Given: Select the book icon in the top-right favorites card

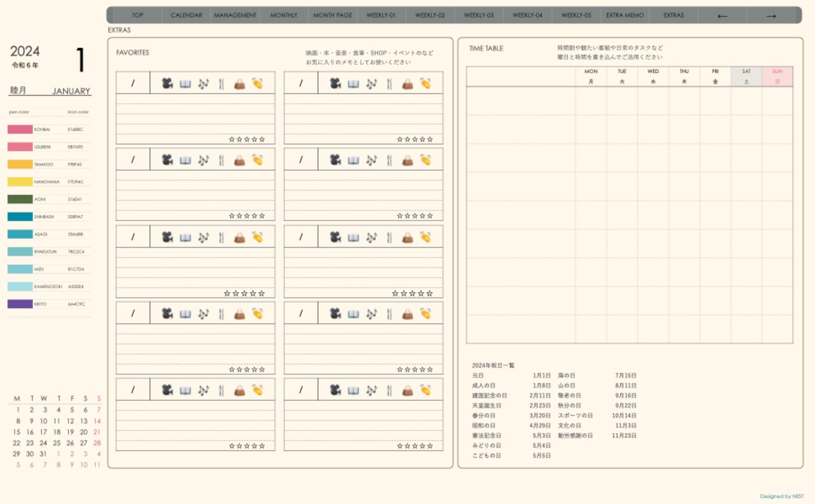Looking at the screenshot, I should pos(353,83).
